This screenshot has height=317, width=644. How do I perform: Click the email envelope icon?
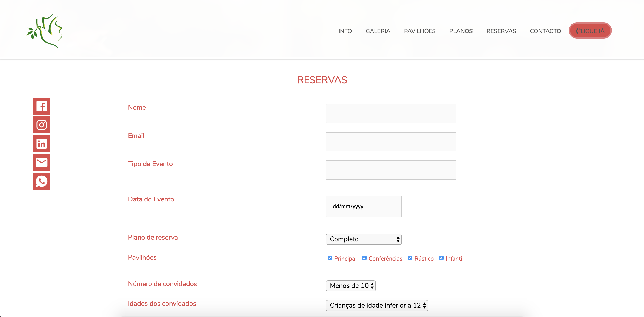pyautogui.click(x=41, y=163)
